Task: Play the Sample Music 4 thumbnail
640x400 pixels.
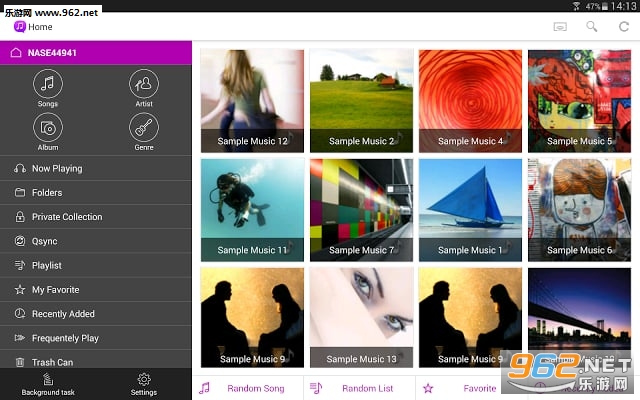Action: point(470,101)
